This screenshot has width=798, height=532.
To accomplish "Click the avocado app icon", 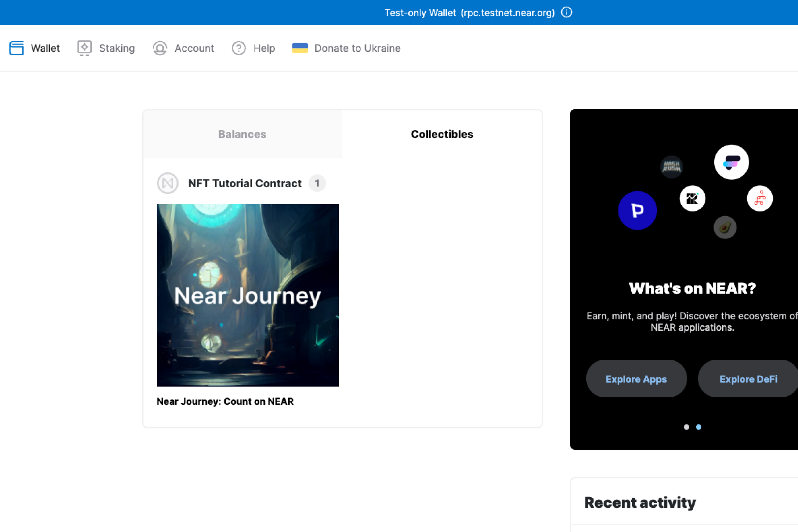I will tap(725, 227).
